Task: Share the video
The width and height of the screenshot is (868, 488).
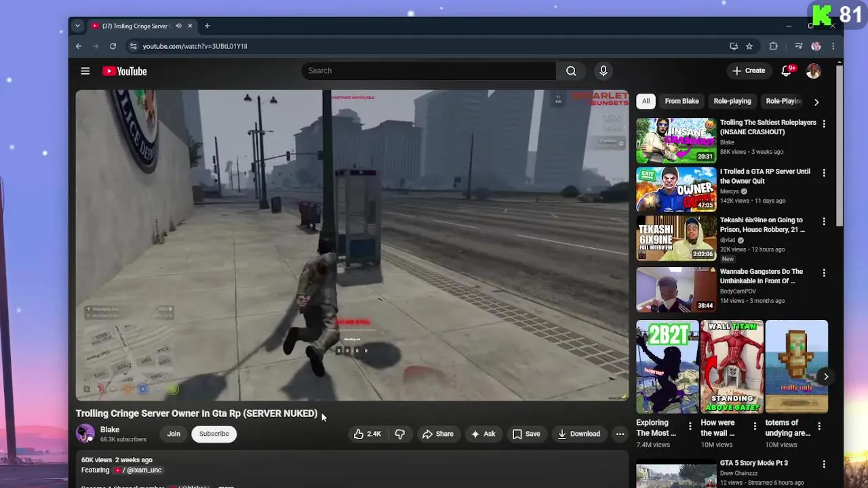Action: point(438,434)
